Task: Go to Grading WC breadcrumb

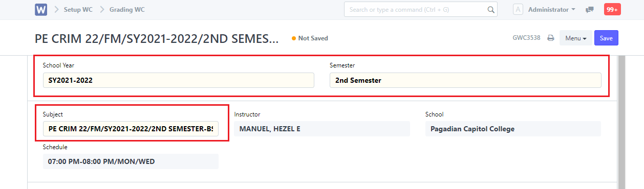Action: pos(127,9)
